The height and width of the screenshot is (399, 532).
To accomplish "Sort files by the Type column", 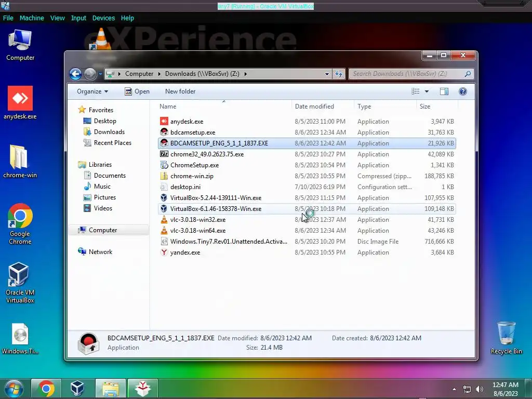I will (x=385, y=106).
